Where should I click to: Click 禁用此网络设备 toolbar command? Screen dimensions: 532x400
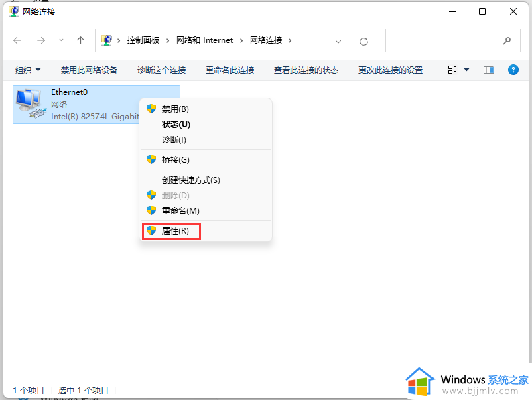tap(89, 70)
